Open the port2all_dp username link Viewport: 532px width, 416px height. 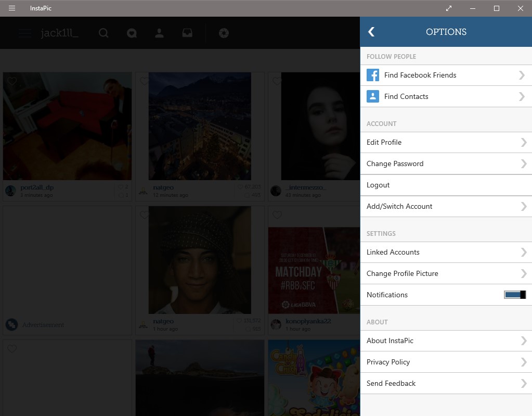[x=37, y=187]
